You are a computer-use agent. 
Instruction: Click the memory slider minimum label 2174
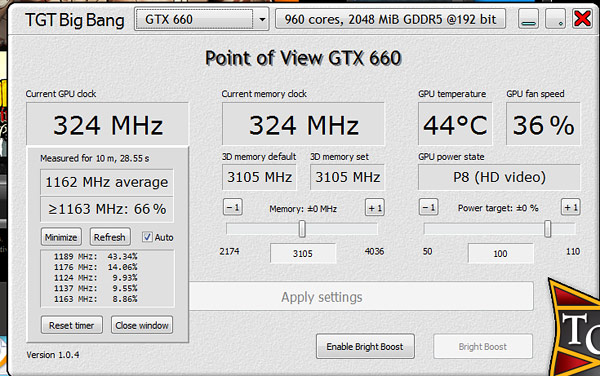[x=230, y=251]
